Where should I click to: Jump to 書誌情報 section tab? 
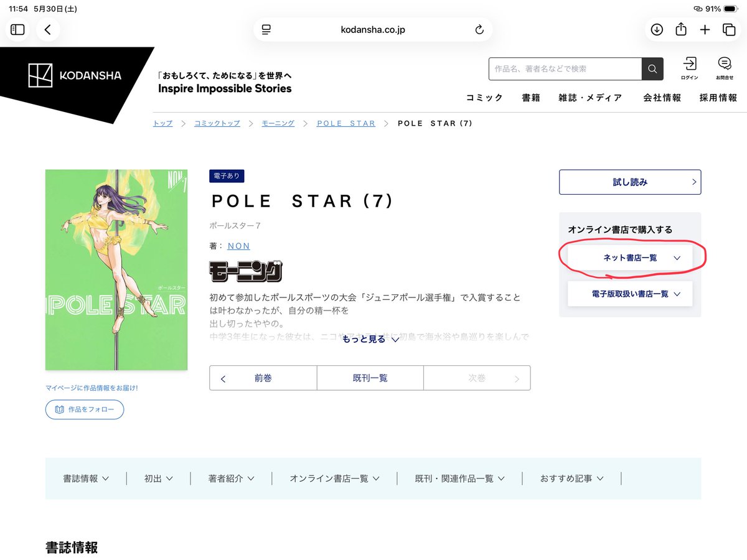86,478
